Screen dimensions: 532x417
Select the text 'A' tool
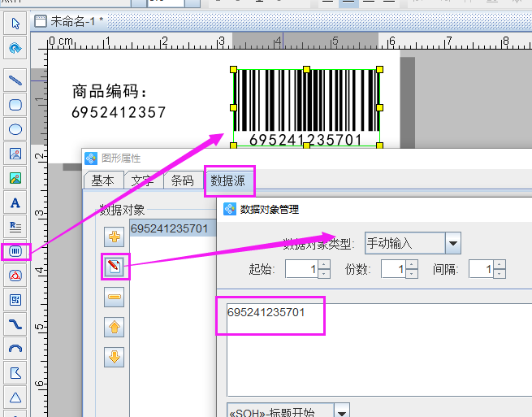pyautogui.click(x=15, y=202)
